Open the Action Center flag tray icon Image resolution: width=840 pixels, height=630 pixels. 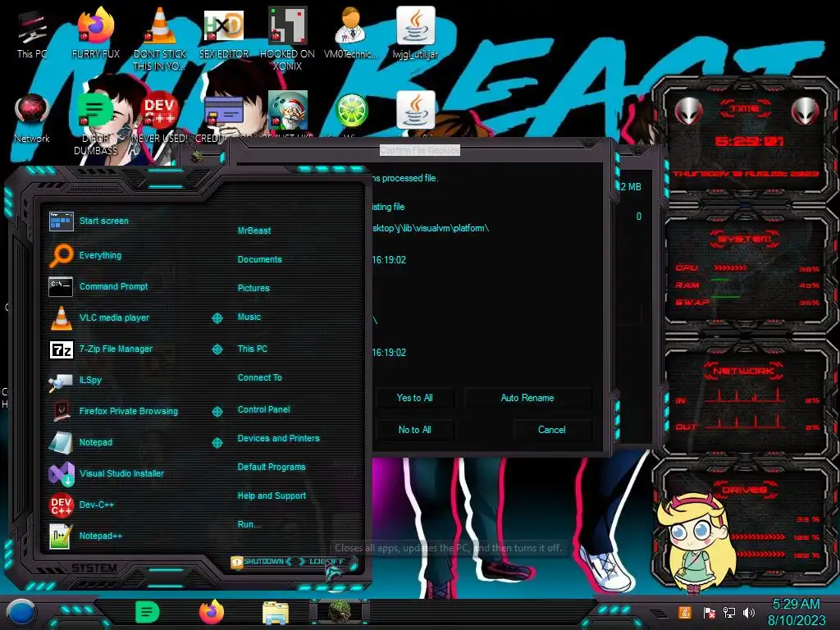pos(709,613)
